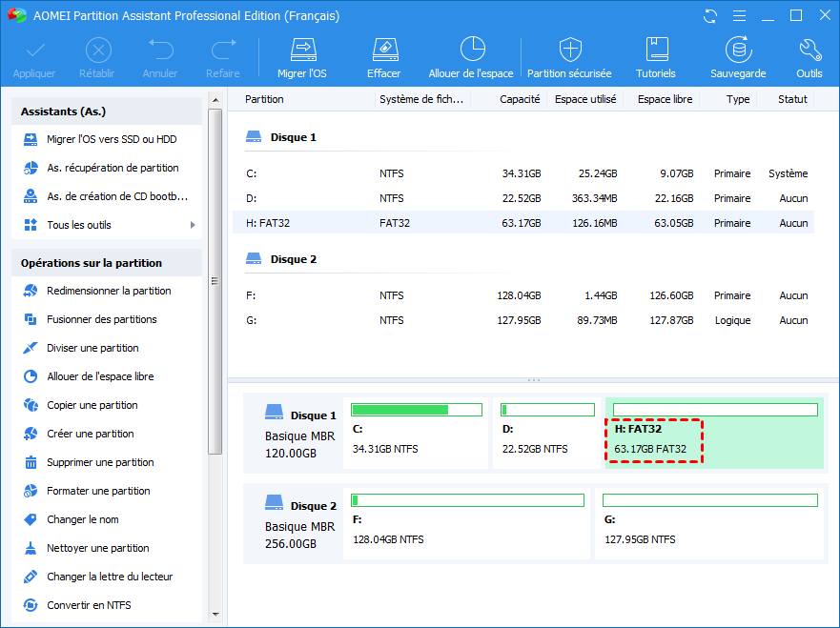The height and width of the screenshot is (628, 840).
Task: Click the Partition sécurisée shield icon
Action: (569, 51)
